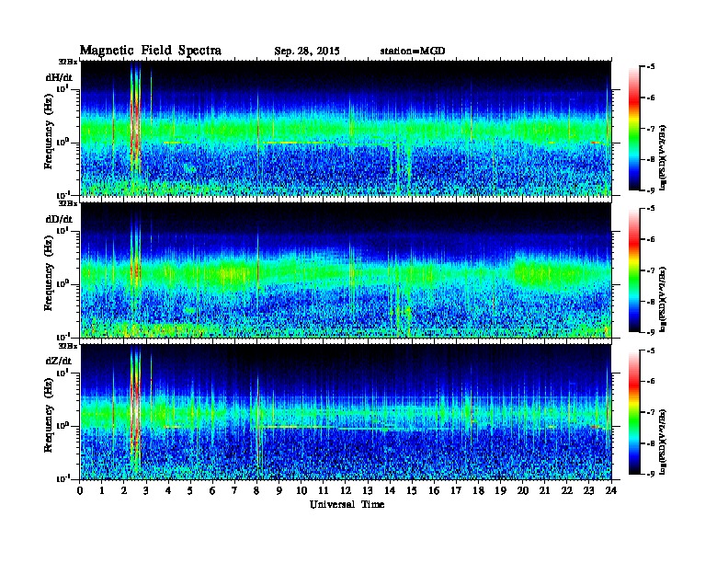The height and width of the screenshot is (563, 728).
Task: Click the '21' hour tick label
Action: click(544, 490)
